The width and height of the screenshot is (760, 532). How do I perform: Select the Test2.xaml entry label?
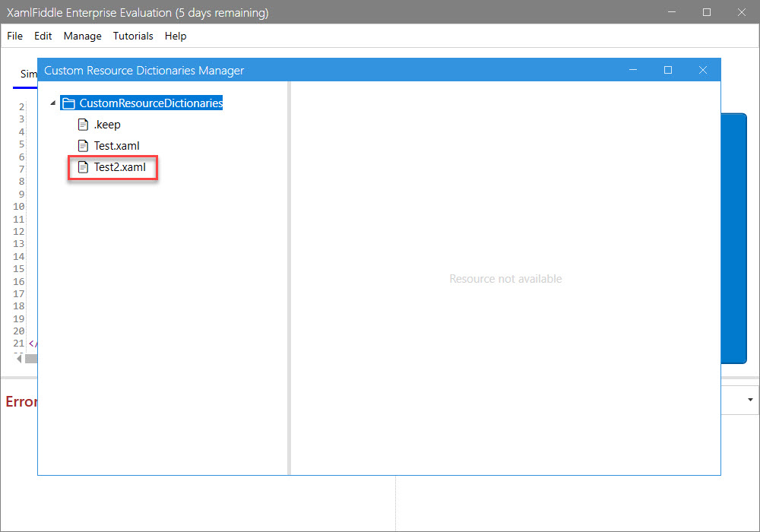point(119,167)
